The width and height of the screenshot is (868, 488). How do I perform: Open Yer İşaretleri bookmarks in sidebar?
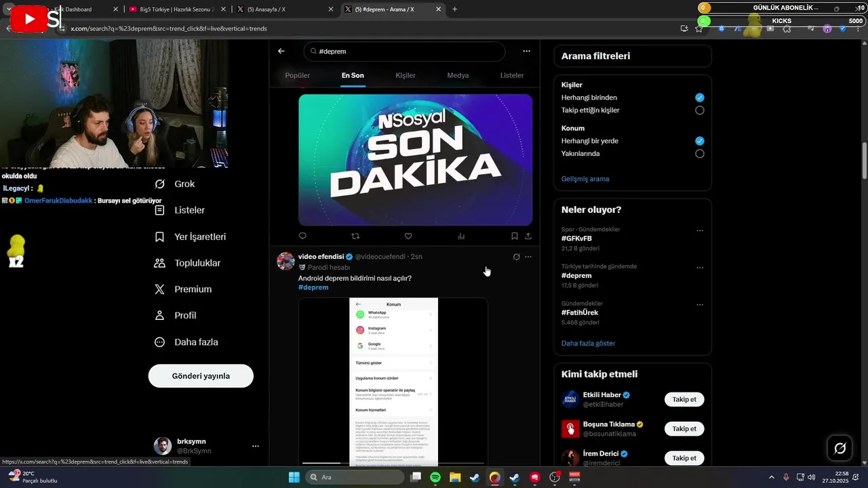191,237
